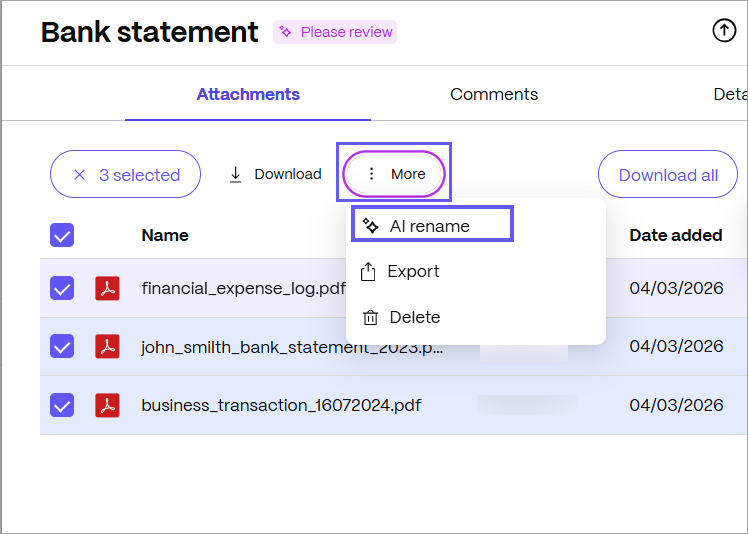This screenshot has width=748, height=534.
Task: Click the PDF icon for business_transaction_16072024.pdf
Action: [107, 405]
